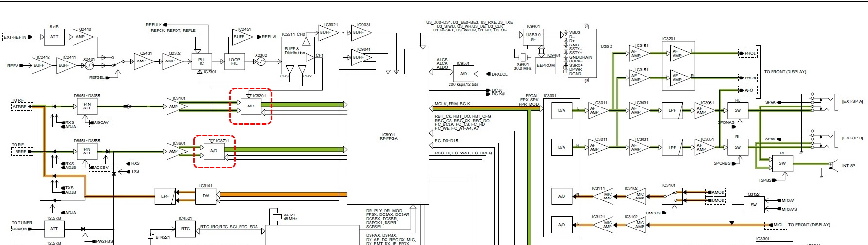Select the Q2410 AMP triangle

coord(81,37)
